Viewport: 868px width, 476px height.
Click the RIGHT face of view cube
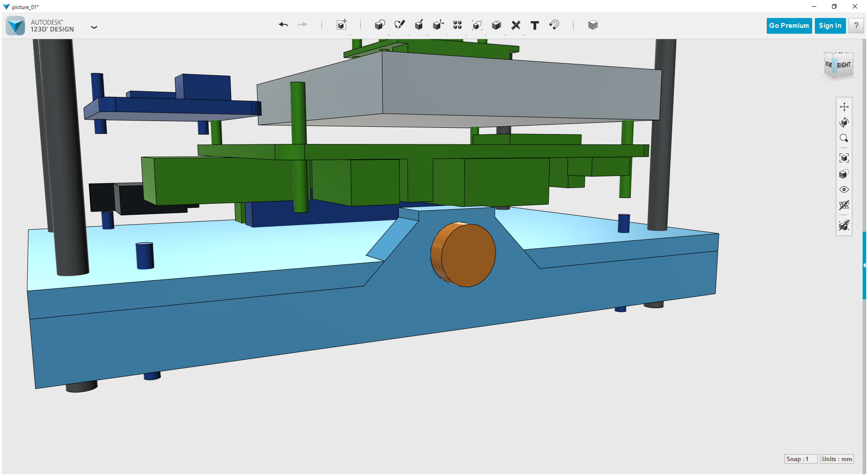844,65
